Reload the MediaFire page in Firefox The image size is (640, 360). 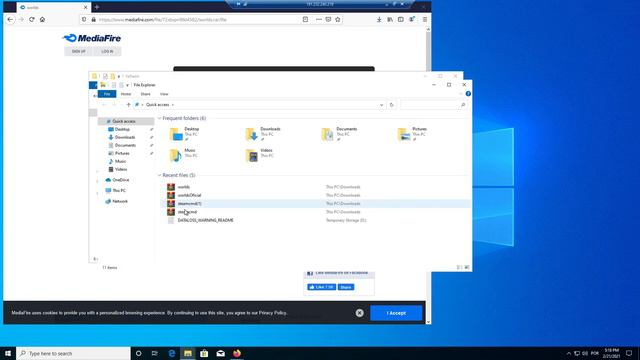click(x=31, y=19)
